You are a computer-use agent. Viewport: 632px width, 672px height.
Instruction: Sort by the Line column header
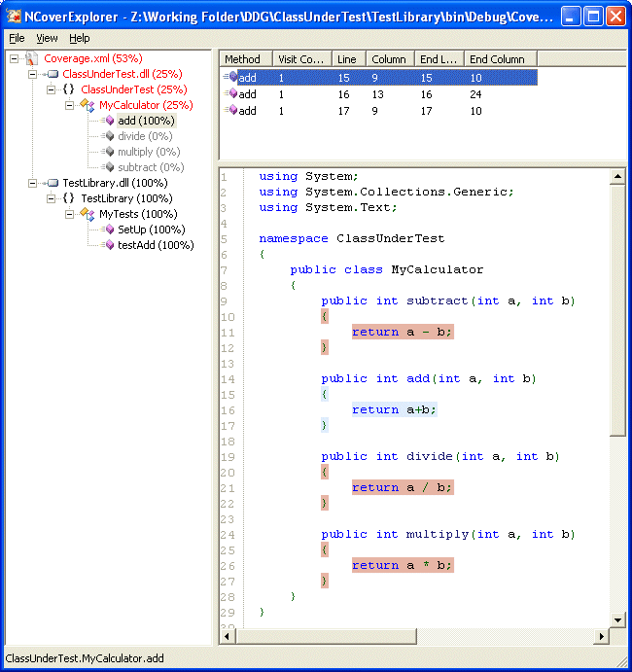349,59
